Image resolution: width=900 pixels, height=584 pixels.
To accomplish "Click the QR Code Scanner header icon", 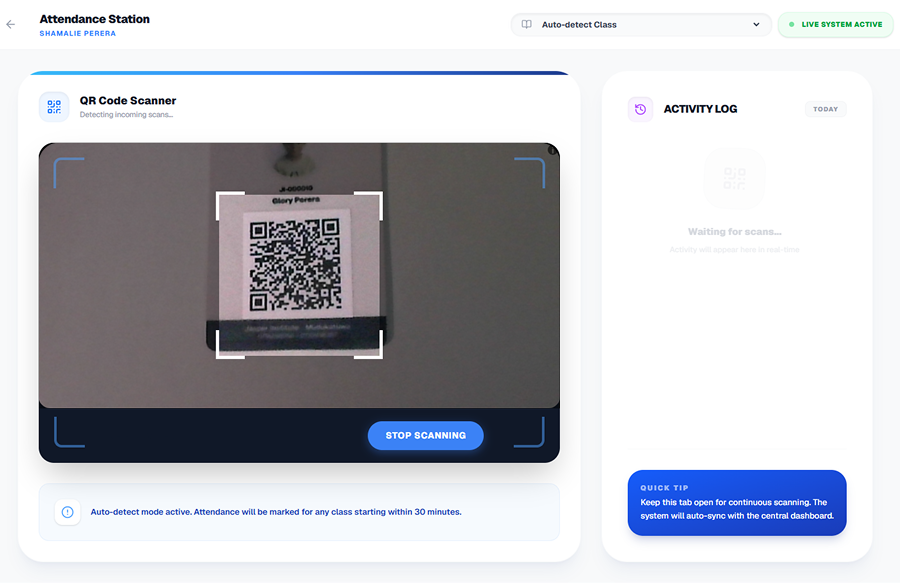I will 54,107.
